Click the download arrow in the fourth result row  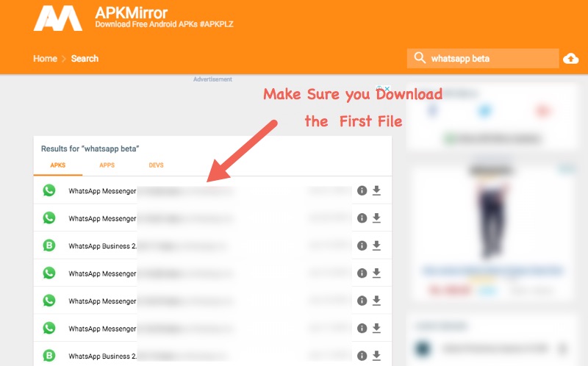pyautogui.click(x=376, y=273)
